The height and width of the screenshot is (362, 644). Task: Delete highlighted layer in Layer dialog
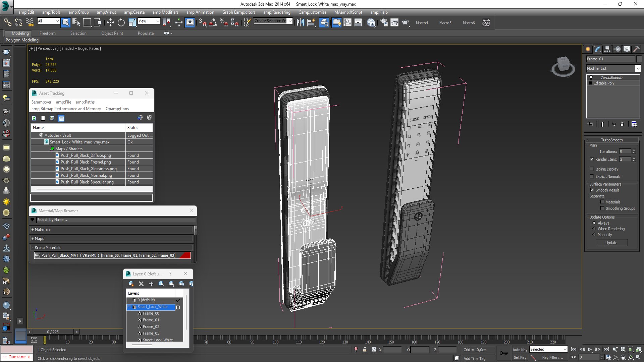(141, 284)
